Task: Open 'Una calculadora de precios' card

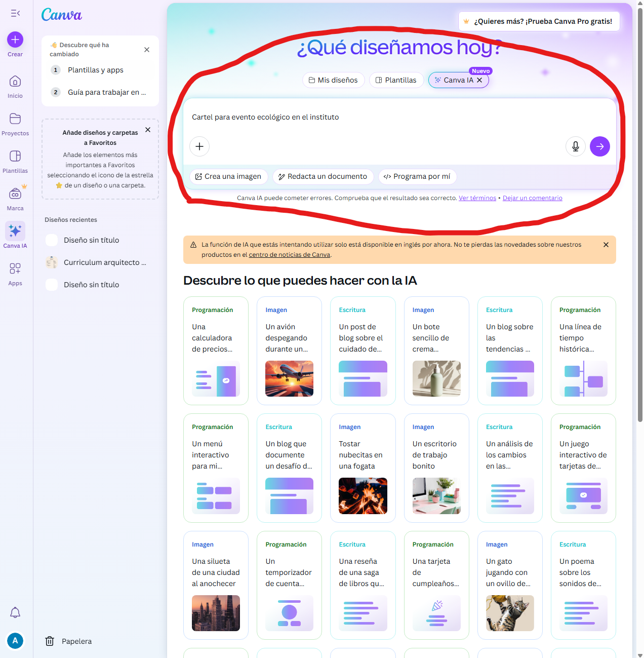Action: 216,351
